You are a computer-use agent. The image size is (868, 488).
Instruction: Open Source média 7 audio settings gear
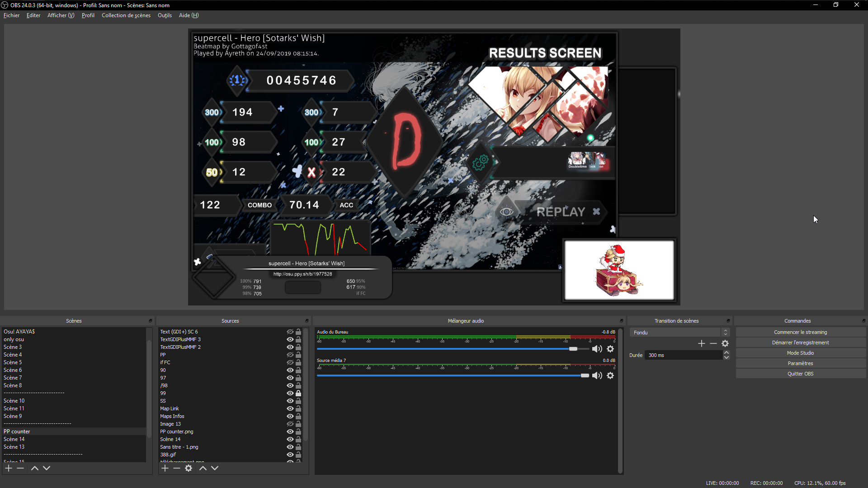click(x=610, y=375)
